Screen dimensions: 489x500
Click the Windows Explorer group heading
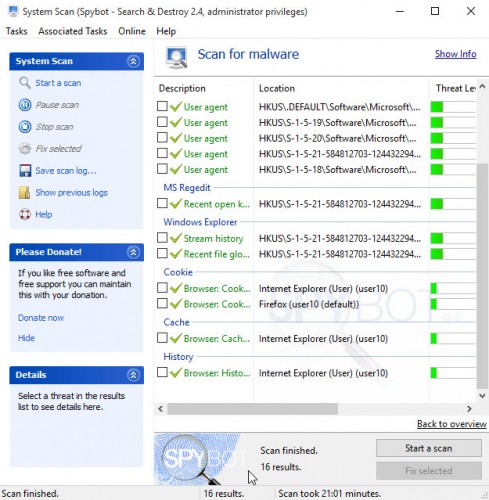(x=200, y=222)
